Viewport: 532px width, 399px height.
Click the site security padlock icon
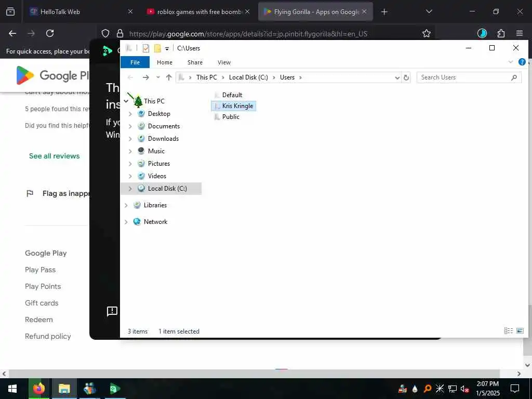coord(120,33)
